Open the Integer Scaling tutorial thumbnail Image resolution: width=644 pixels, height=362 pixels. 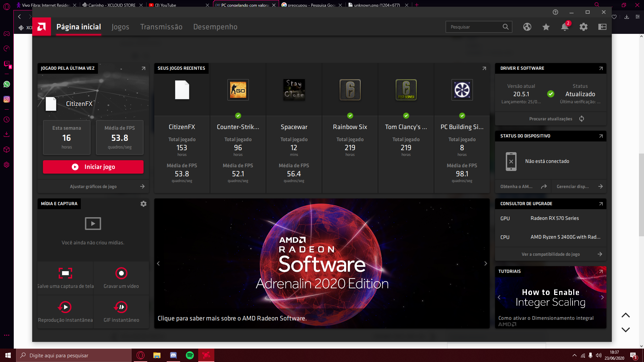[x=551, y=297]
